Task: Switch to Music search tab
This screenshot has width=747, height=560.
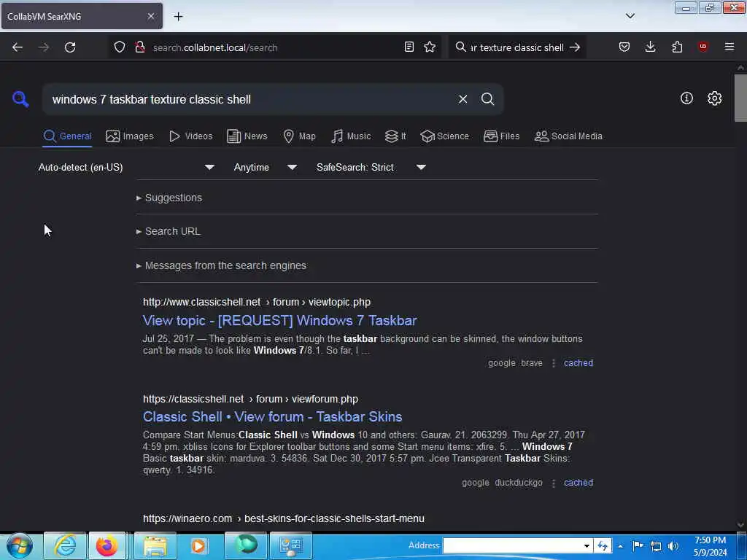Action: pyautogui.click(x=351, y=136)
